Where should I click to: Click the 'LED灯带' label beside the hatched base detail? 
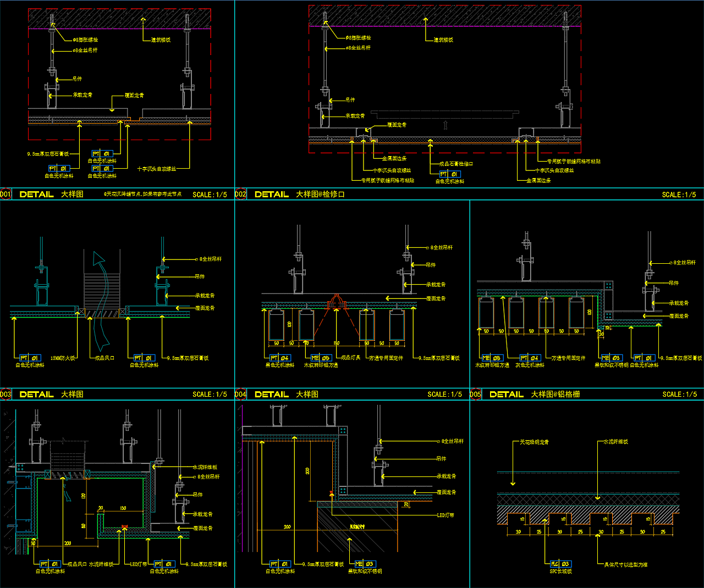446,515
